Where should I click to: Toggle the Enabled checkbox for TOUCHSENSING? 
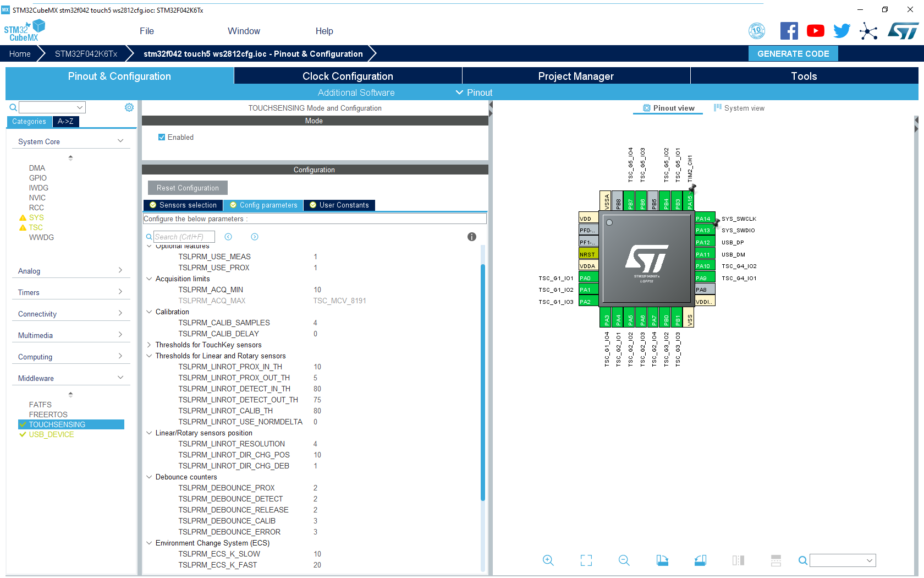pos(162,137)
